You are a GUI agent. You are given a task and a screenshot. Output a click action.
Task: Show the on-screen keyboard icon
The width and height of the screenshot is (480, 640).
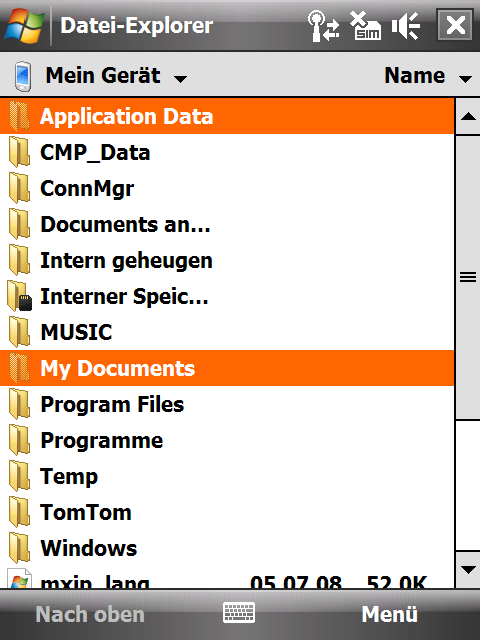pos(239,613)
